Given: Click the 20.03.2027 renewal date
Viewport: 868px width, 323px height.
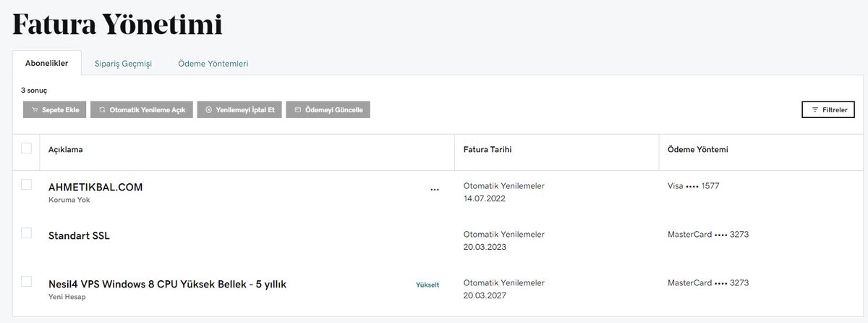Looking at the screenshot, I should (x=484, y=295).
